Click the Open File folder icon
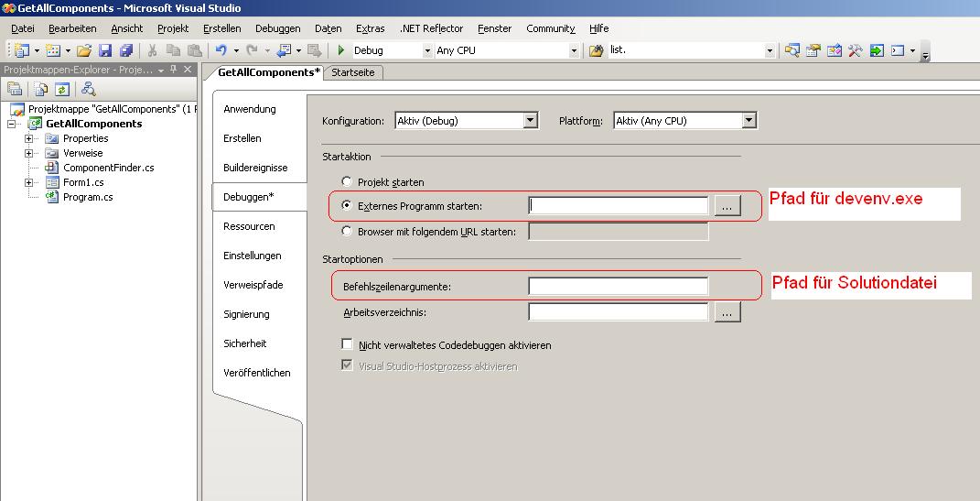This screenshot has height=501, width=980. click(x=84, y=50)
